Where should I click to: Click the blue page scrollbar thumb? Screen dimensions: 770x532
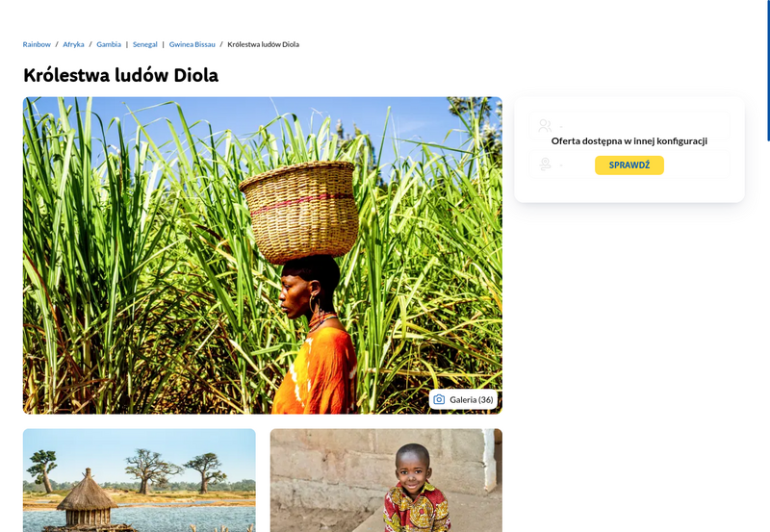[x=768, y=70]
